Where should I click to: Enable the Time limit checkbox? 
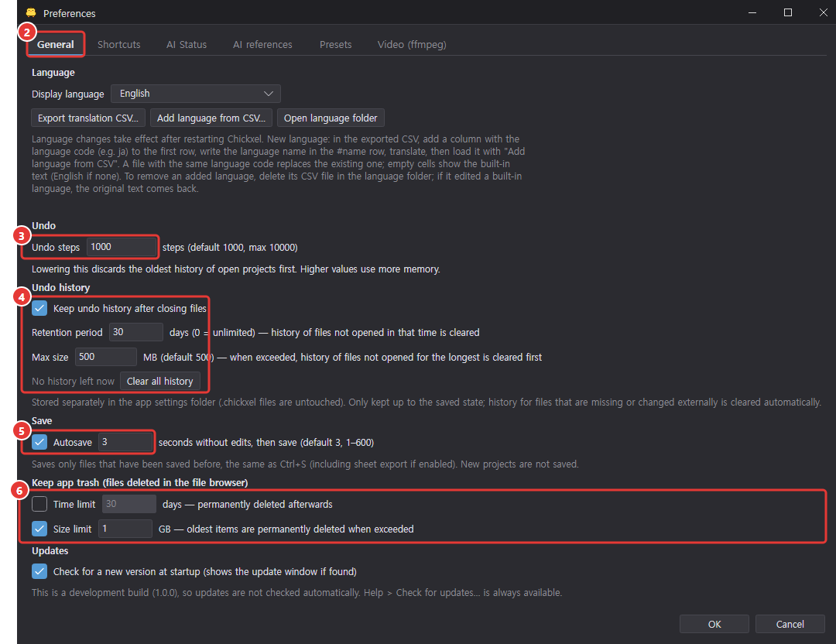click(x=39, y=504)
